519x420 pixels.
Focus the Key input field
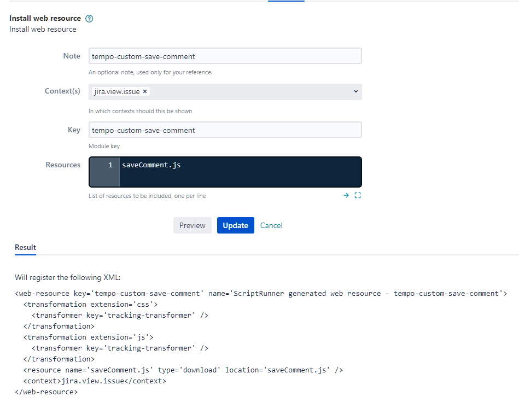click(x=225, y=130)
